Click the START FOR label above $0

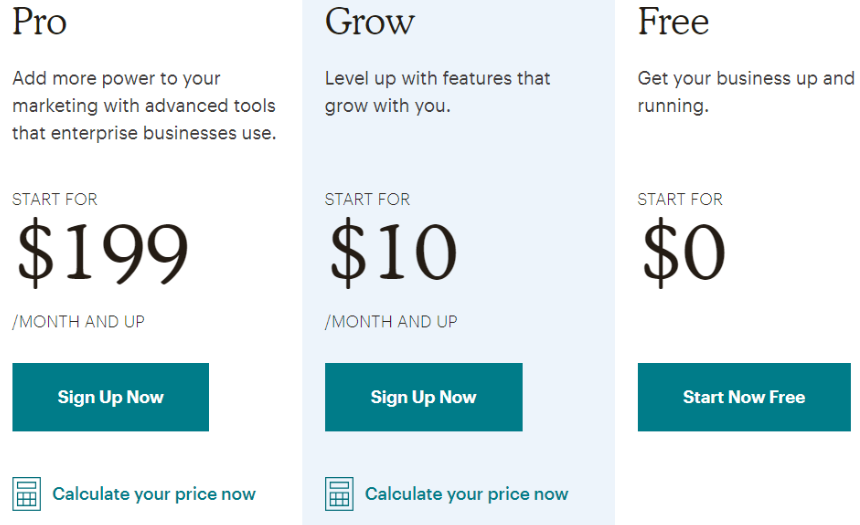(x=680, y=199)
